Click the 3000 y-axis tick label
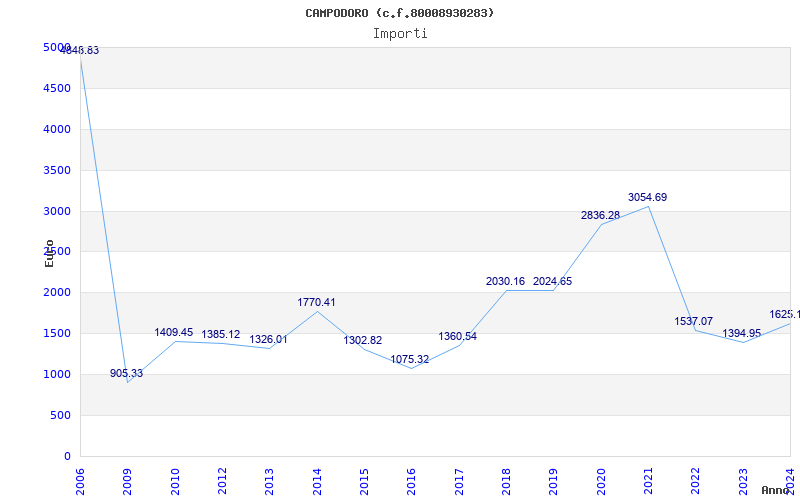Screen dimensions: 800x500 click(57, 211)
